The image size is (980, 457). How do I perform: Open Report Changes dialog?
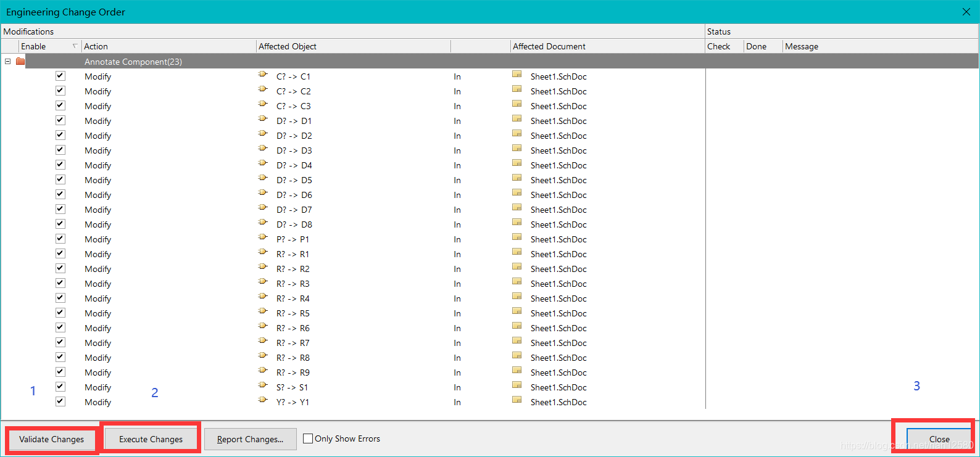coord(250,439)
